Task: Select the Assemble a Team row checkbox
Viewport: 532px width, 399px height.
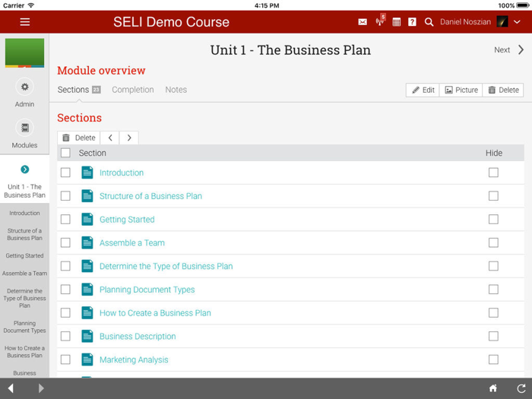Action: (65, 242)
